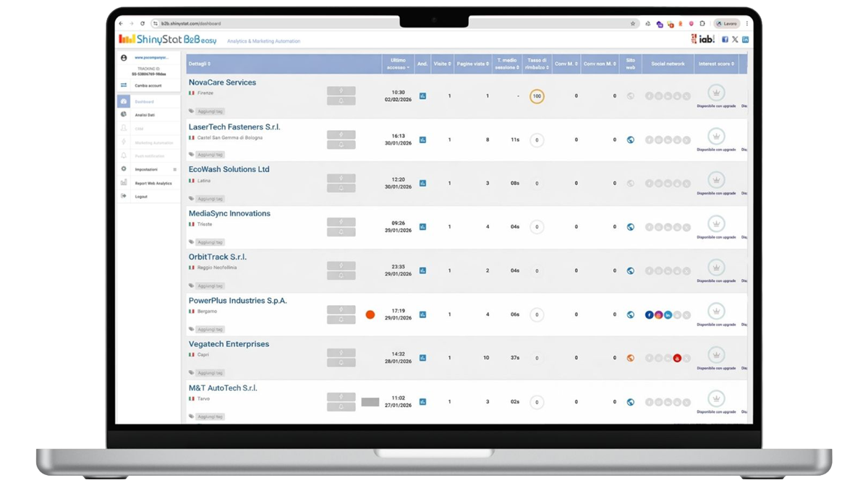Open NovaCare Services company details

222,82
